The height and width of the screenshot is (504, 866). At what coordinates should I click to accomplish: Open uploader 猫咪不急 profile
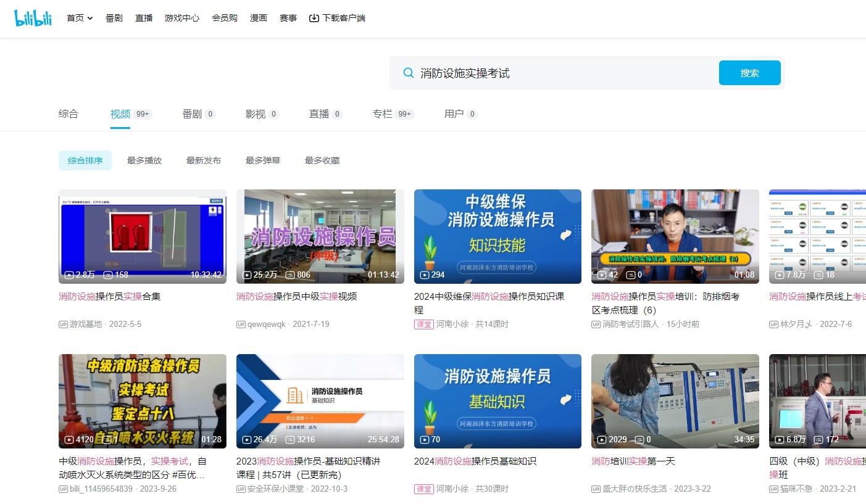click(x=796, y=489)
